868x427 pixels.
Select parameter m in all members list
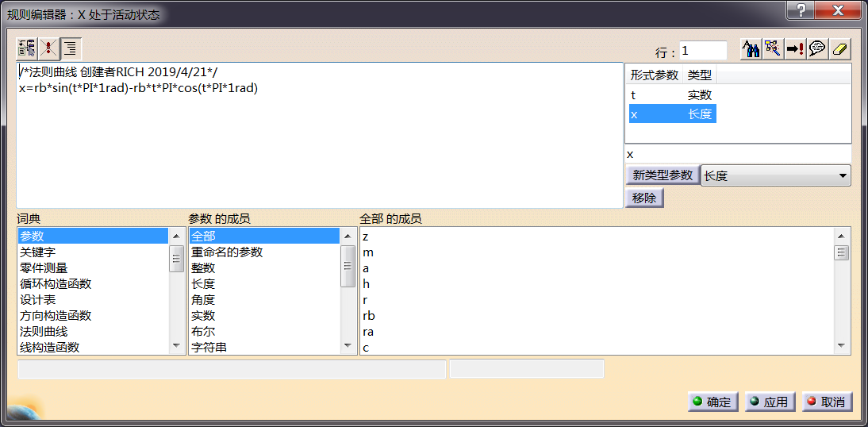click(x=597, y=252)
